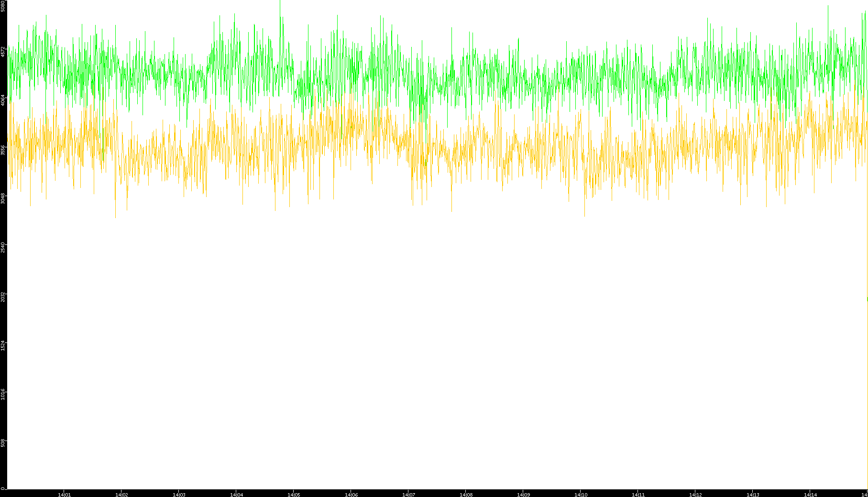Select the 2540 value axis label

point(3,247)
